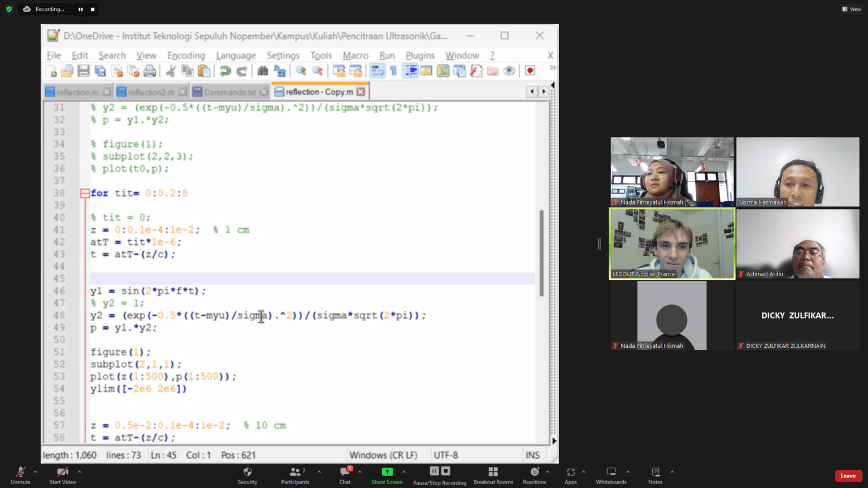
Task: Expand audio options arrow beside Unmute
Action: click(35, 472)
